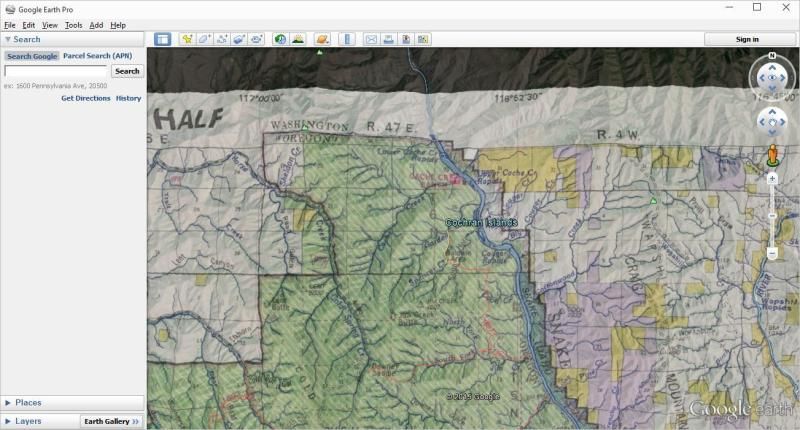Open the planet switcher (Saturn) icon
Screen dimensions: 800x430
coord(322,39)
